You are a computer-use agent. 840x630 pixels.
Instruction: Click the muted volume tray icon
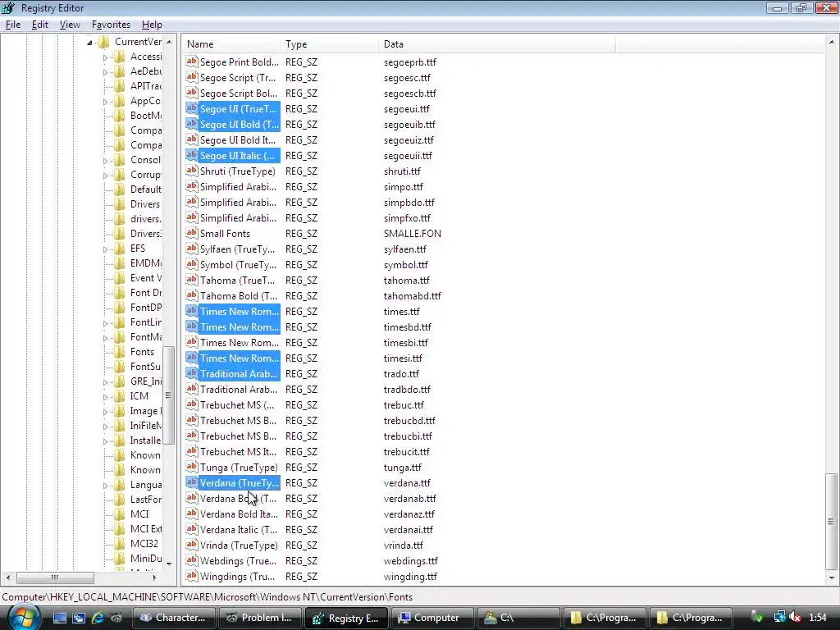point(795,617)
